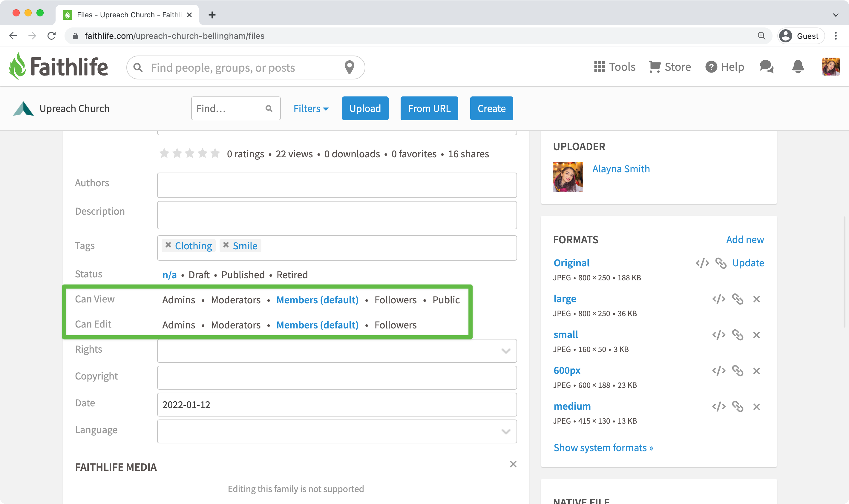Open the Help menu
The height and width of the screenshot is (504, 849).
coord(724,67)
